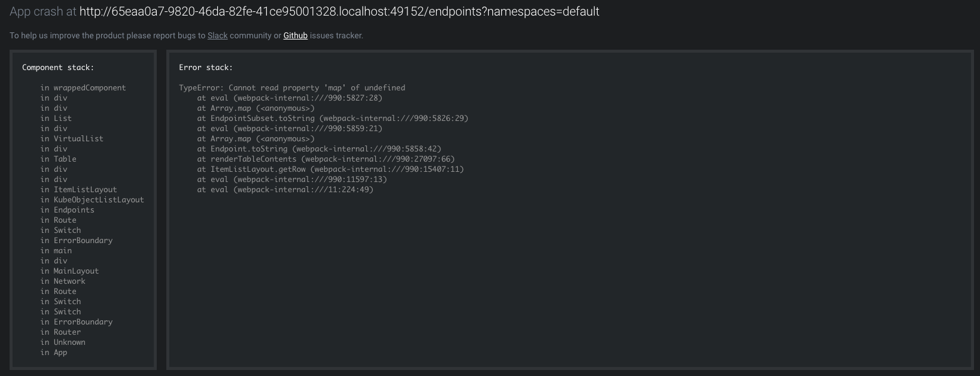Select the VirtualList component entry
This screenshot has width=980, height=376.
[72, 138]
